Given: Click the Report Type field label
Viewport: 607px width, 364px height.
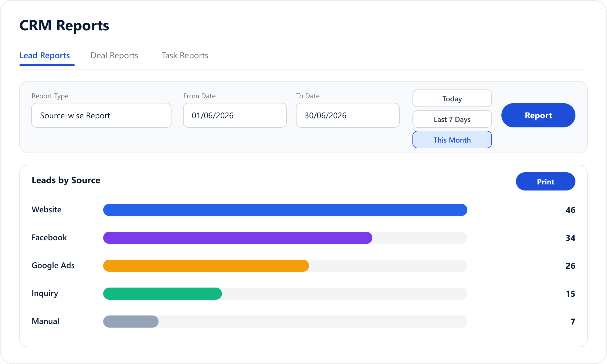Looking at the screenshot, I should [x=50, y=96].
